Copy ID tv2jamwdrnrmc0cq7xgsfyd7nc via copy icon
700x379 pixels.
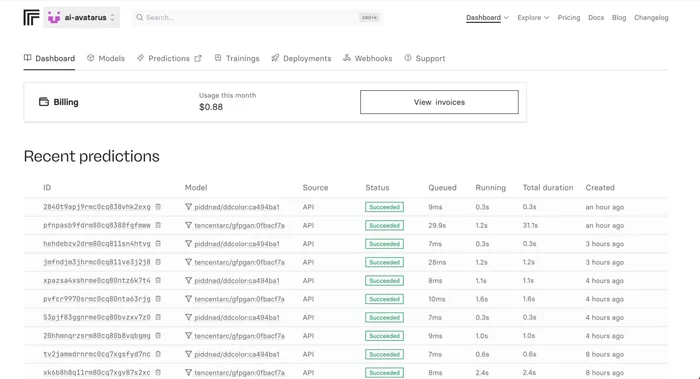tap(158, 354)
